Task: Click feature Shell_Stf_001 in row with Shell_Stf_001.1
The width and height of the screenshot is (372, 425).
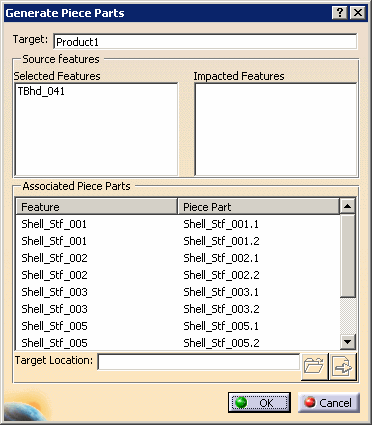Action: point(54,224)
